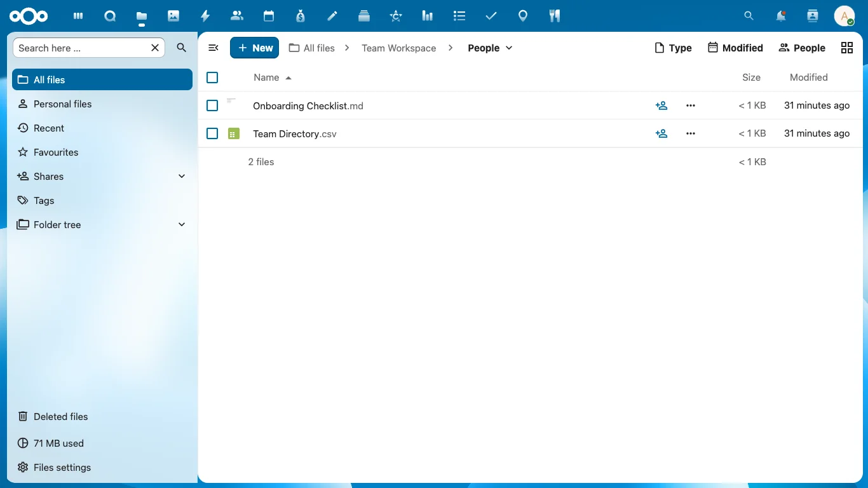Open the contacts menu in header
Image resolution: width=868 pixels, height=488 pixels.
click(813, 16)
